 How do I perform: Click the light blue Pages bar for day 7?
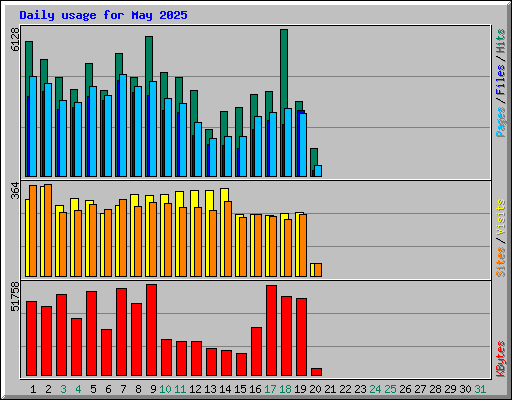point(123,125)
